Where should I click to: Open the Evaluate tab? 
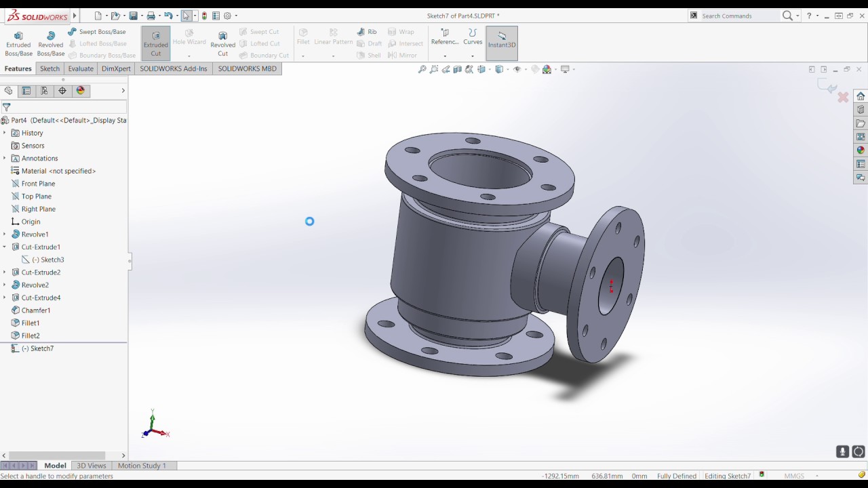81,68
